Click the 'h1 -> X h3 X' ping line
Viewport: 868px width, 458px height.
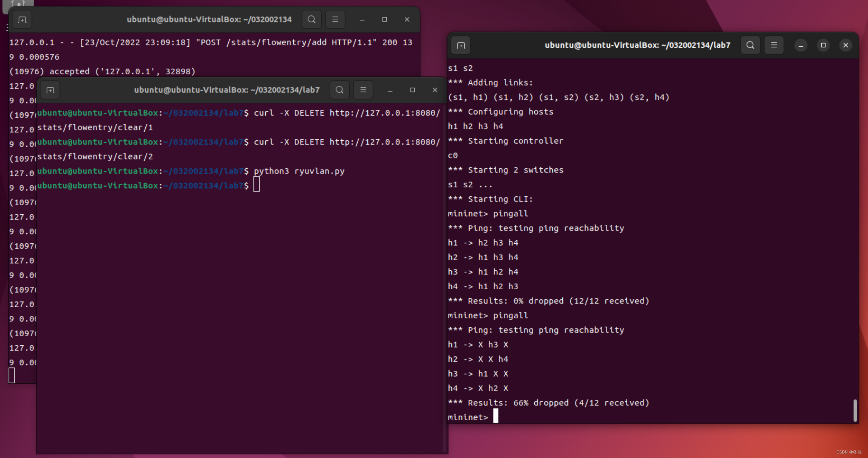(478, 345)
